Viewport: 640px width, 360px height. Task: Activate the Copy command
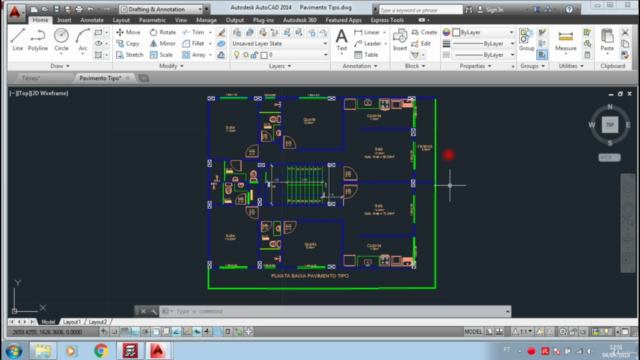click(x=128, y=43)
